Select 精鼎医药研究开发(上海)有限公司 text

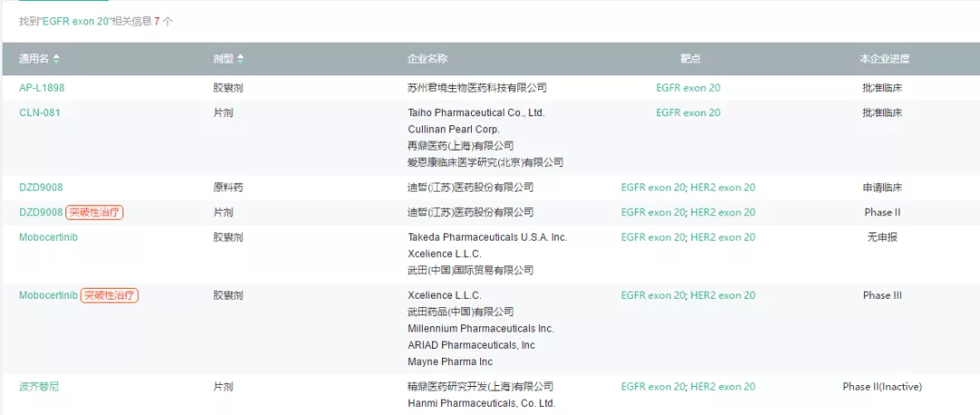481,386
